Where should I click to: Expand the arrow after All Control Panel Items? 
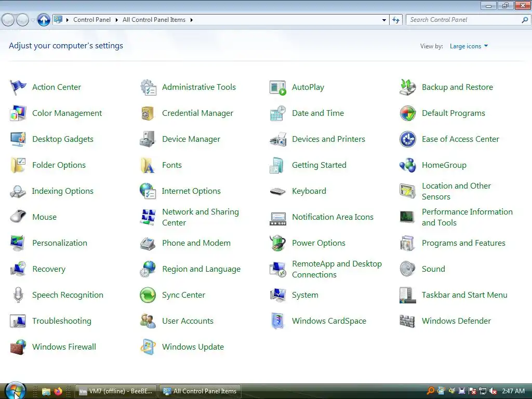click(192, 20)
